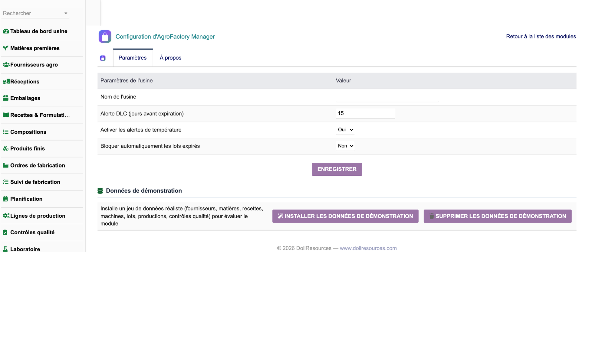Screen dimensions: 589x364
Task: Go to Planification page
Action: click(26, 199)
